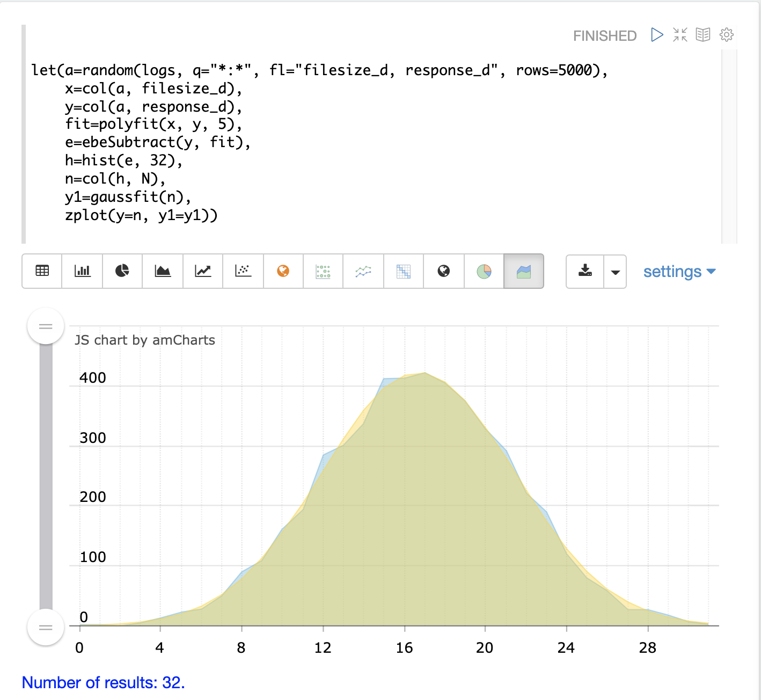761x700 pixels.
Task: Hide the code editor using collapse arrows
Action: (x=680, y=35)
